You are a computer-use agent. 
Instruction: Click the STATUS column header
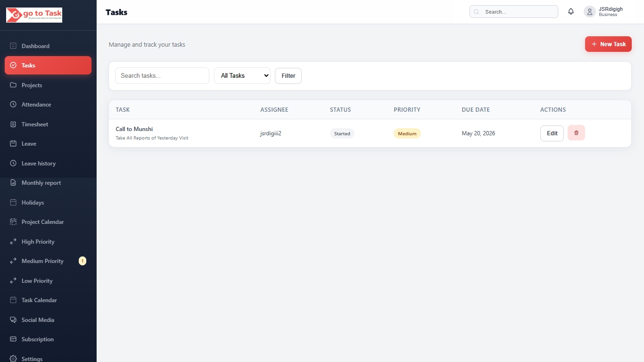click(x=340, y=109)
